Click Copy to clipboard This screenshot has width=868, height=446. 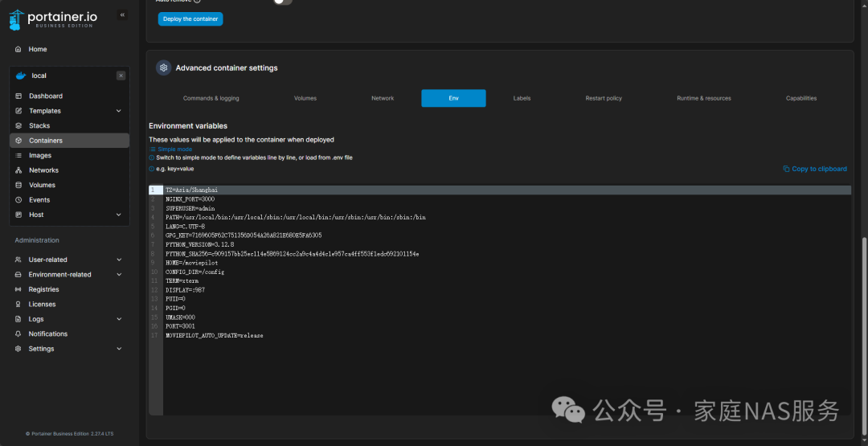point(819,169)
